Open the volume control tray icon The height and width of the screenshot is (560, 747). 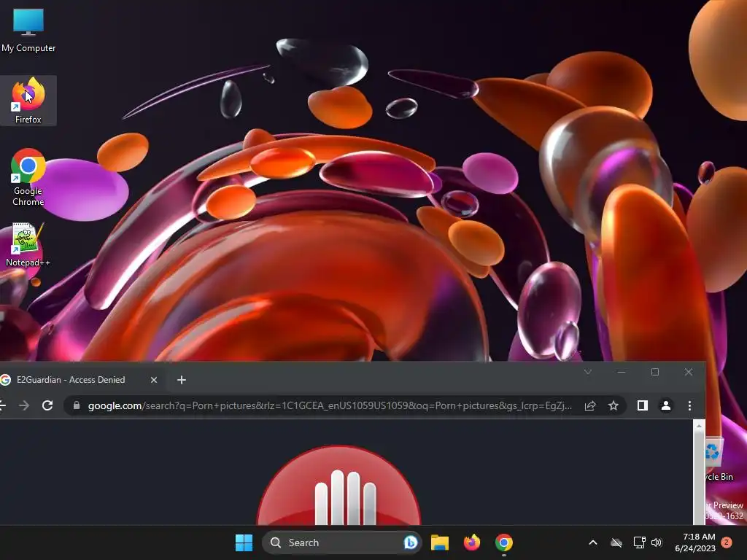(x=657, y=542)
